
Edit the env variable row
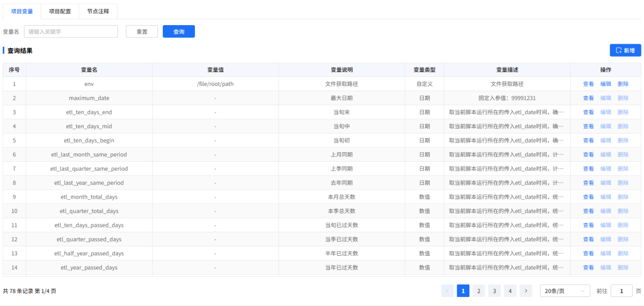coord(605,84)
